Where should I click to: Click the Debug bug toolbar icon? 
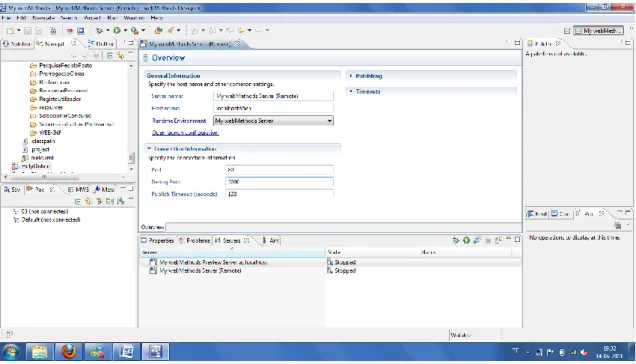tap(99, 30)
